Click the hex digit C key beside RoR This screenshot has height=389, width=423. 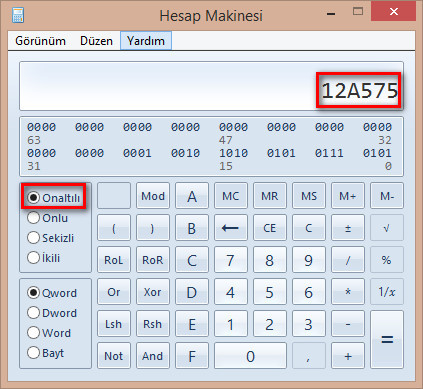tap(192, 260)
